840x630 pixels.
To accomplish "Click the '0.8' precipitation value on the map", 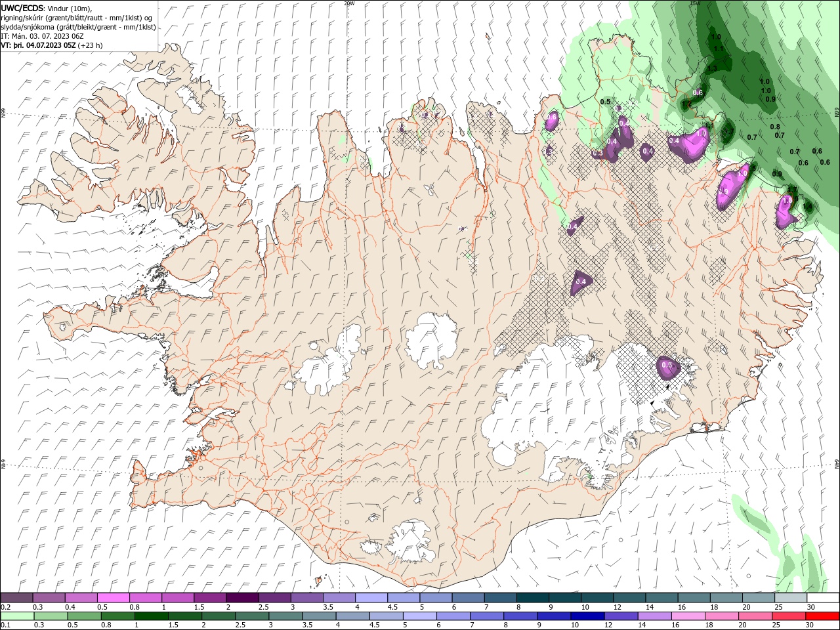I will tap(775, 127).
